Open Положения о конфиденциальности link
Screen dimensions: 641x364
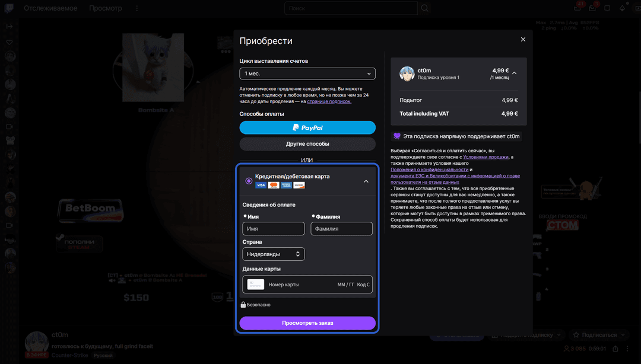coord(429,170)
